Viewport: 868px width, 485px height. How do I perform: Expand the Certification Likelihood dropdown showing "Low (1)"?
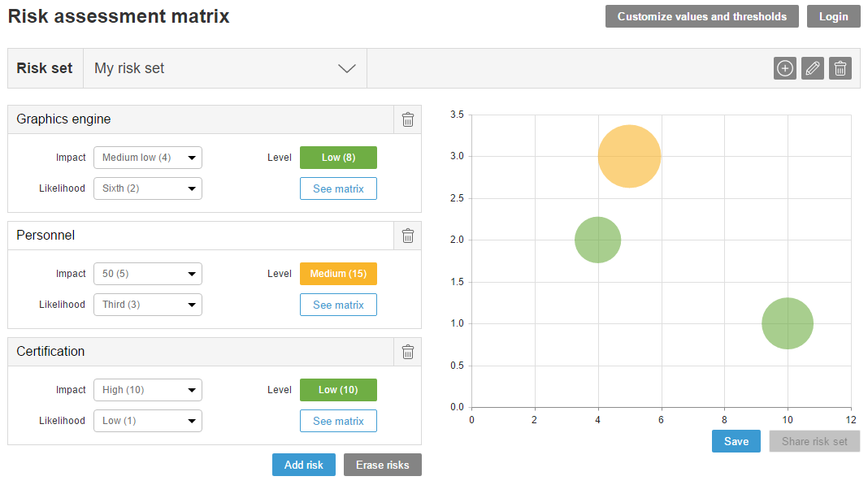tap(147, 421)
